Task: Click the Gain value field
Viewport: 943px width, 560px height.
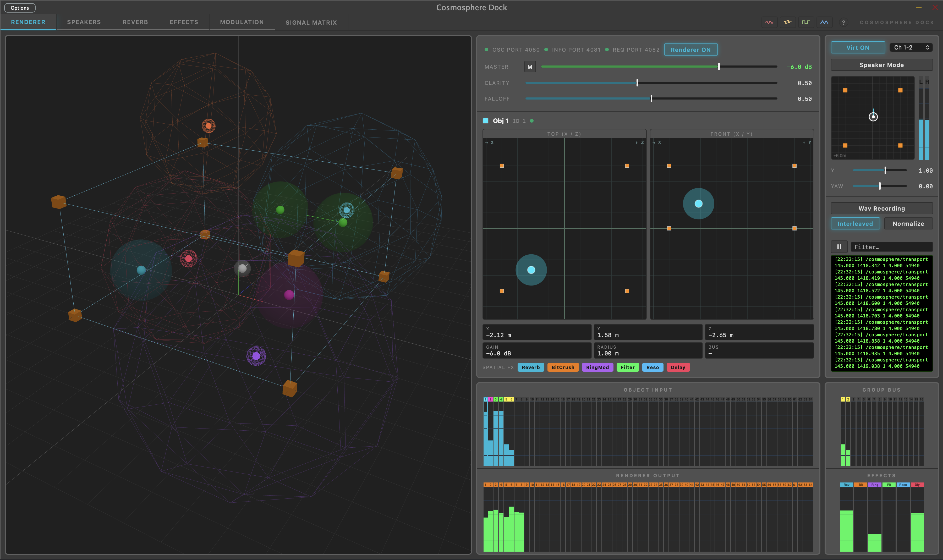Action: pos(536,350)
